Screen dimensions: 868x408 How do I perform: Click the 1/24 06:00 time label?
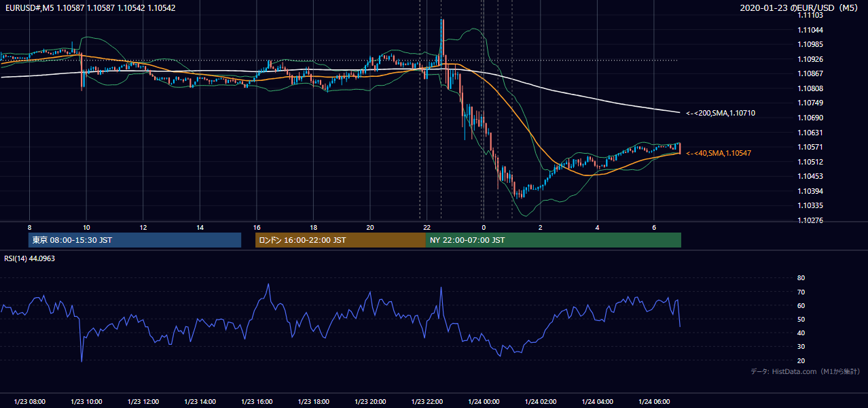click(x=654, y=402)
